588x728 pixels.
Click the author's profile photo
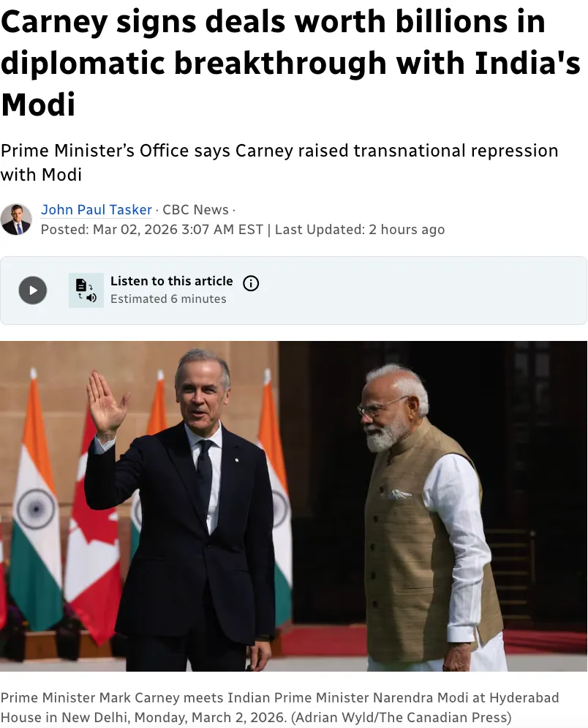pyautogui.click(x=16, y=219)
